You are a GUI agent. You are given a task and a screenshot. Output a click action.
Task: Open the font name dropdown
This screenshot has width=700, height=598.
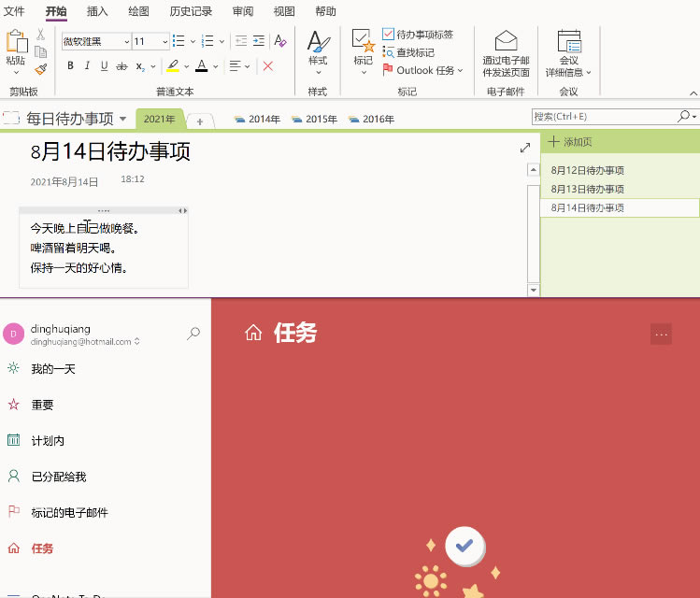(127, 41)
